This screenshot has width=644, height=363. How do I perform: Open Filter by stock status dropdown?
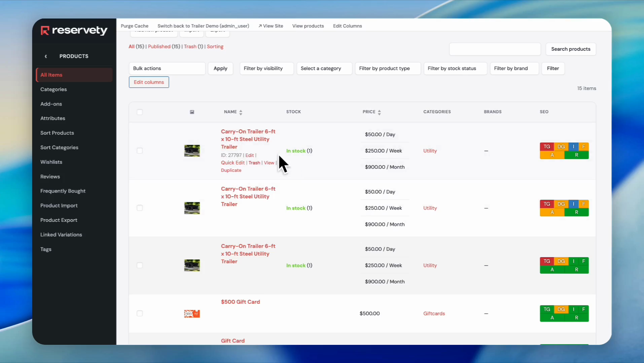[x=455, y=68]
